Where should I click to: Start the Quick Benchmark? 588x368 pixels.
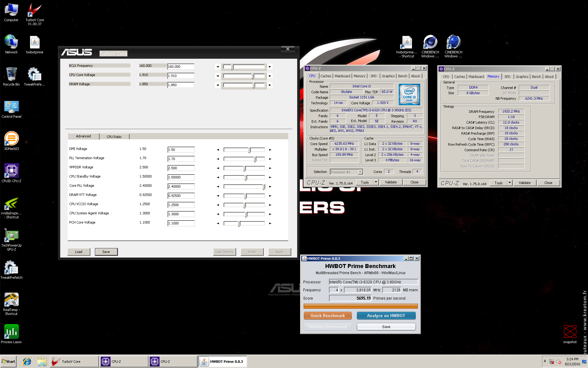[328, 316]
